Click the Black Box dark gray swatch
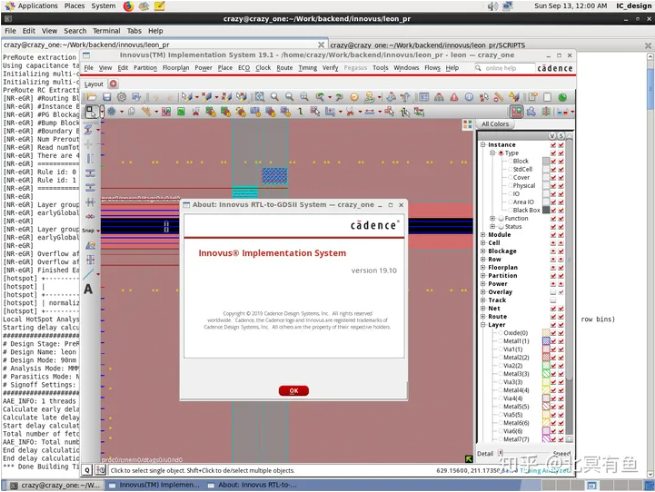This screenshot has height=492, width=655. [x=546, y=210]
